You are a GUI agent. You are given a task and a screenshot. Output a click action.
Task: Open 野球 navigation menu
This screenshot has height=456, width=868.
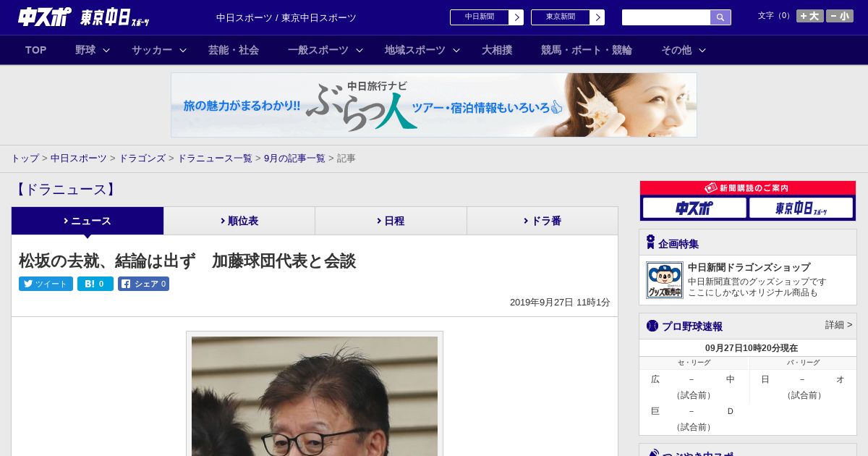[85, 50]
